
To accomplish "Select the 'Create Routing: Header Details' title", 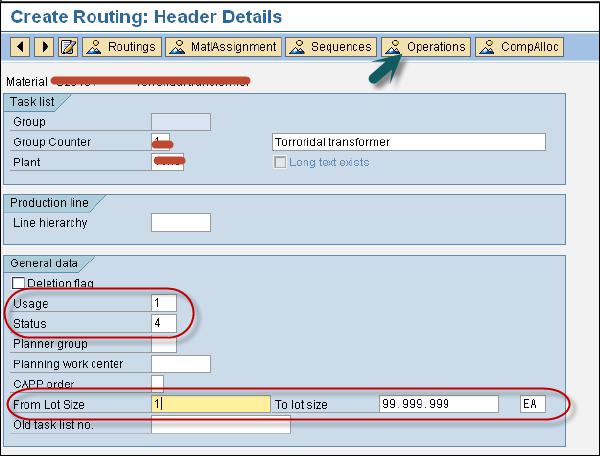I will 146,17.
